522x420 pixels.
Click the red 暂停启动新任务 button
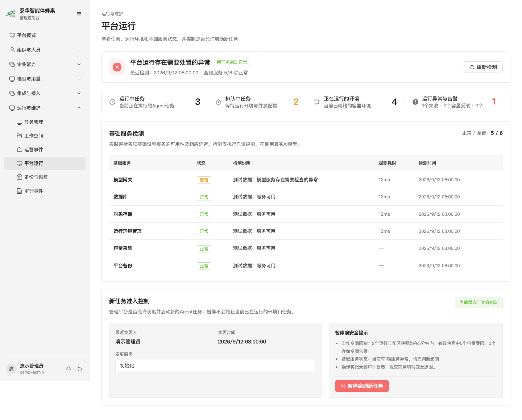click(x=362, y=386)
